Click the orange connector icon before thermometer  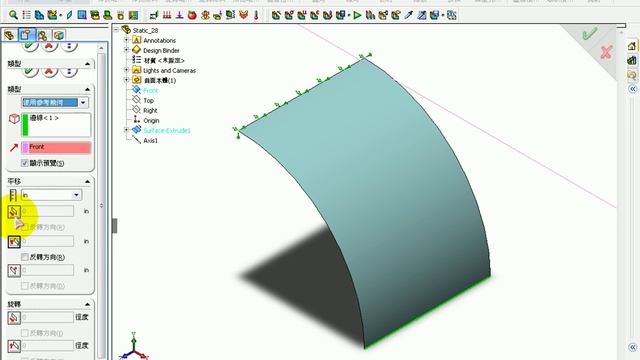click(244, 16)
